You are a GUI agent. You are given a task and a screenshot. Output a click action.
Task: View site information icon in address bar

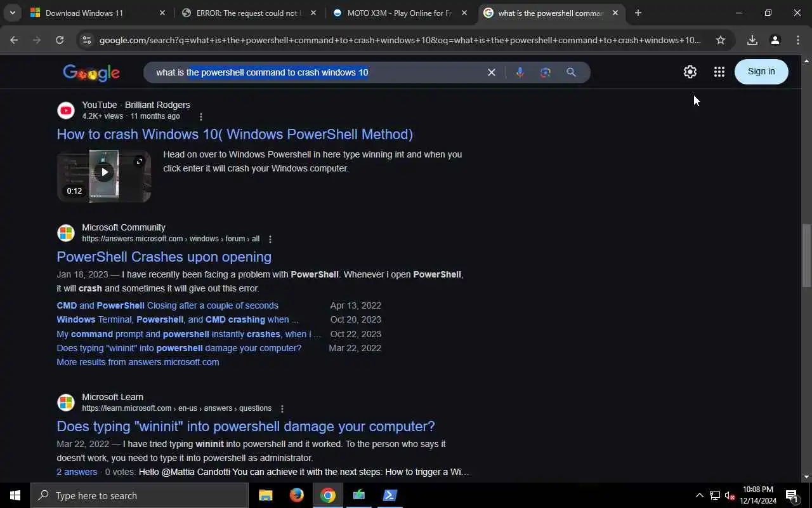(x=87, y=40)
